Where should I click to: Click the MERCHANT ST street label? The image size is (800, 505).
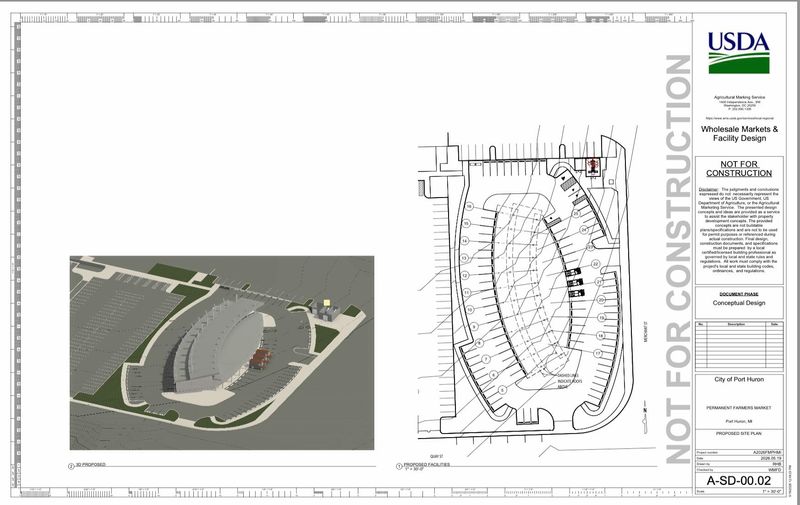tap(645, 332)
